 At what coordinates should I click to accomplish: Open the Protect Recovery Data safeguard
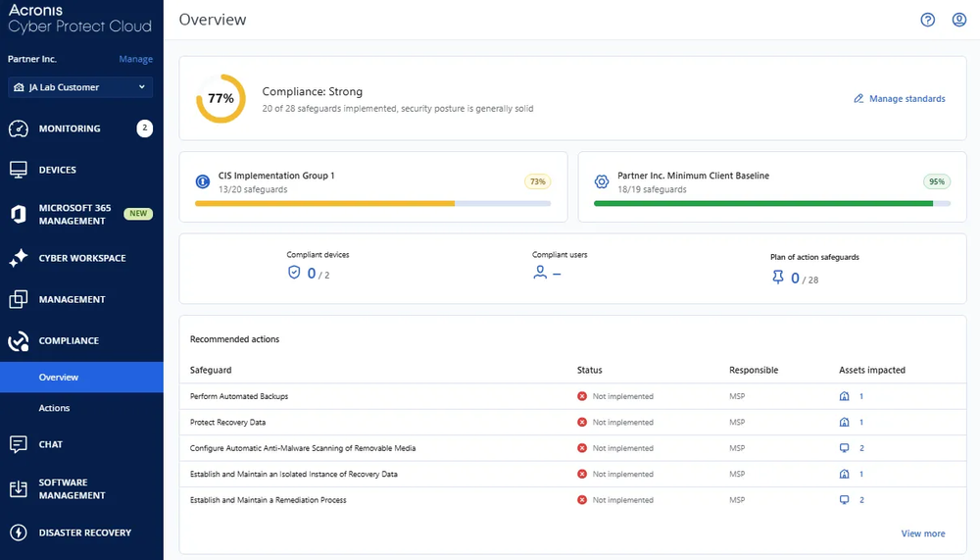point(227,423)
